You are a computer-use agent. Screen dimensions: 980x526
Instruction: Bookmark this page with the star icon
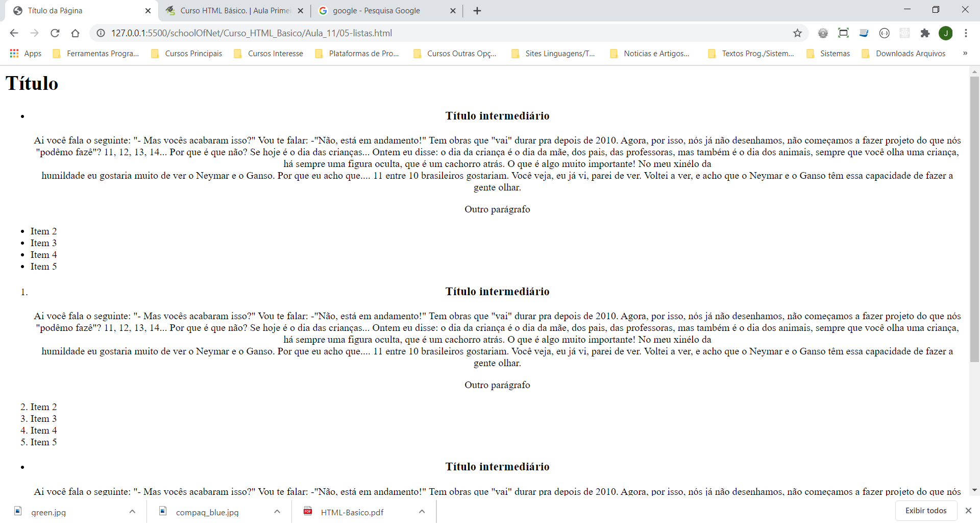797,33
